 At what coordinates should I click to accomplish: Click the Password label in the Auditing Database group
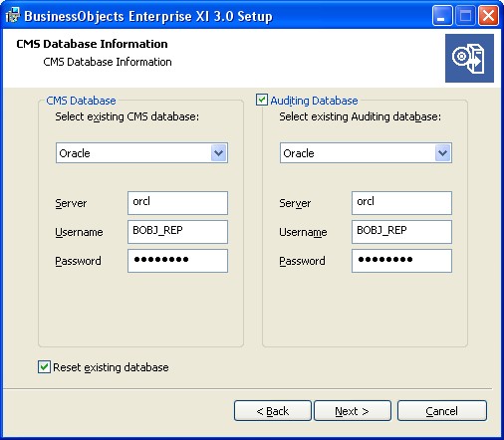302,261
